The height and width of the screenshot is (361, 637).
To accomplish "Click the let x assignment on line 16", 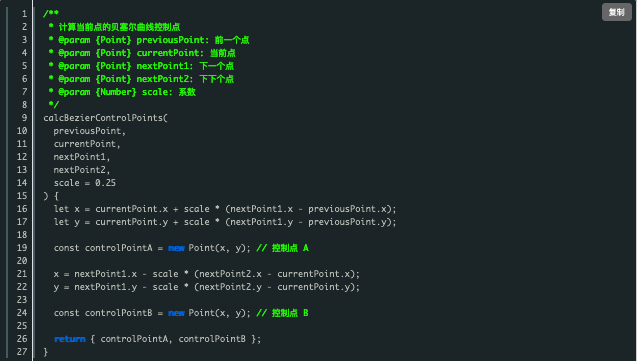I will point(225,209).
